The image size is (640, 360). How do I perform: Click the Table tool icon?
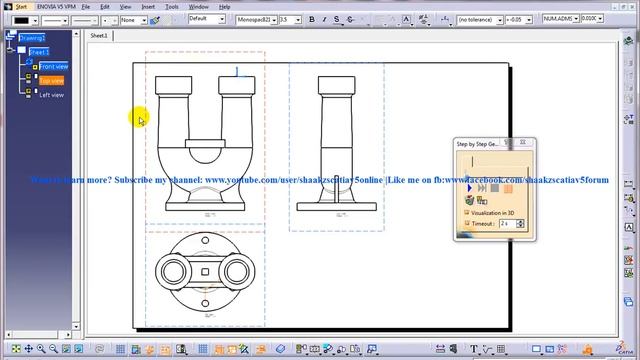point(501,349)
